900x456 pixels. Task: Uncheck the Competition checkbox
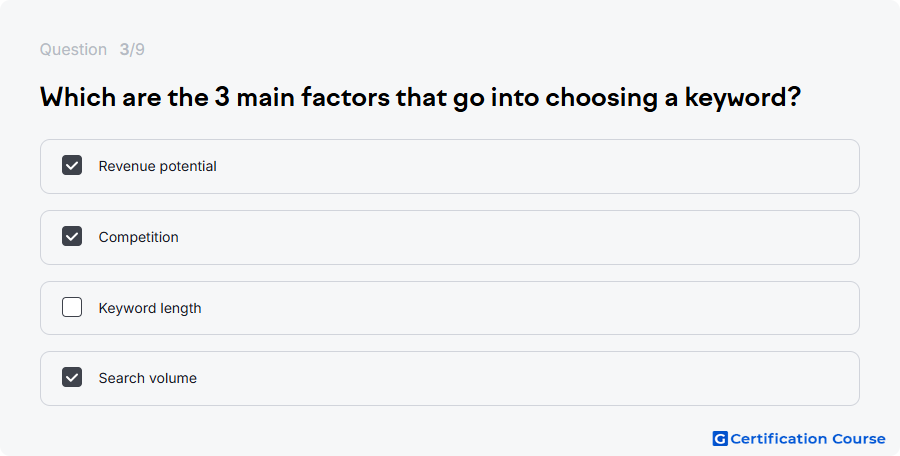(x=72, y=236)
